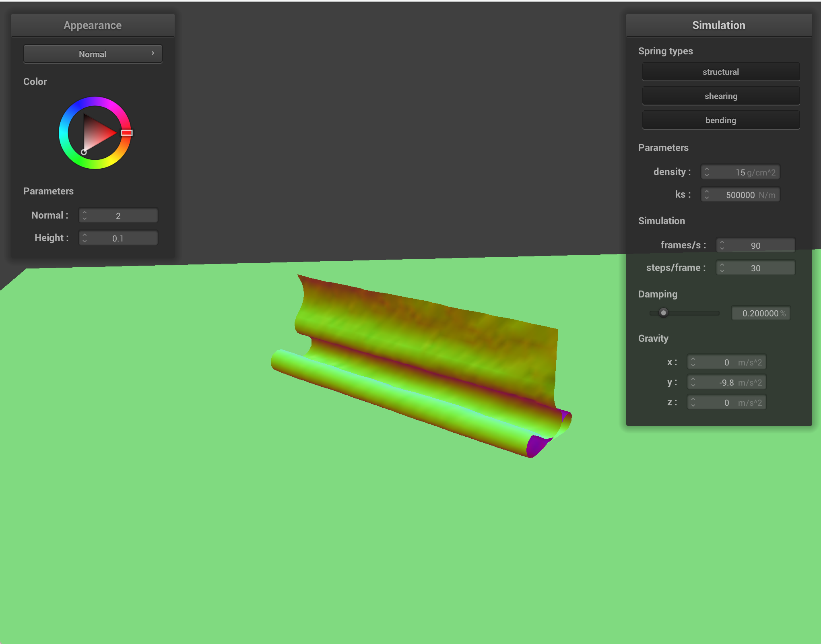
Task: Click the Gravity y value field
Action: (x=727, y=382)
